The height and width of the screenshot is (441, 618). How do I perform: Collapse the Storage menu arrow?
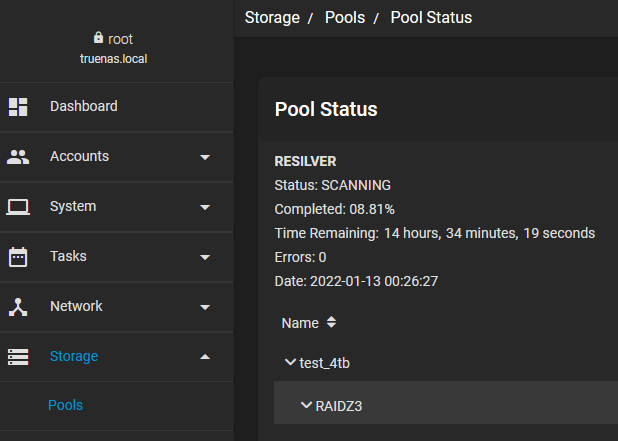point(205,357)
